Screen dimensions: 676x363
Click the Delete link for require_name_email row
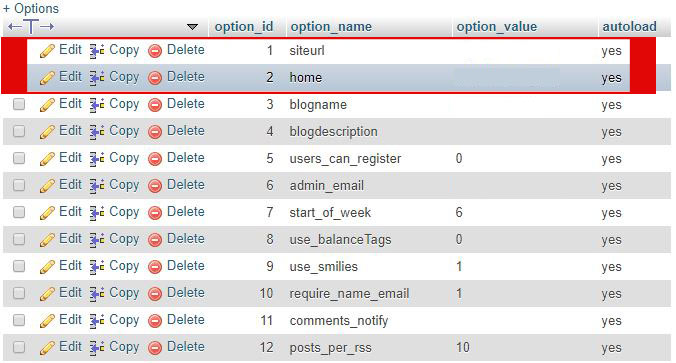[186, 293]
